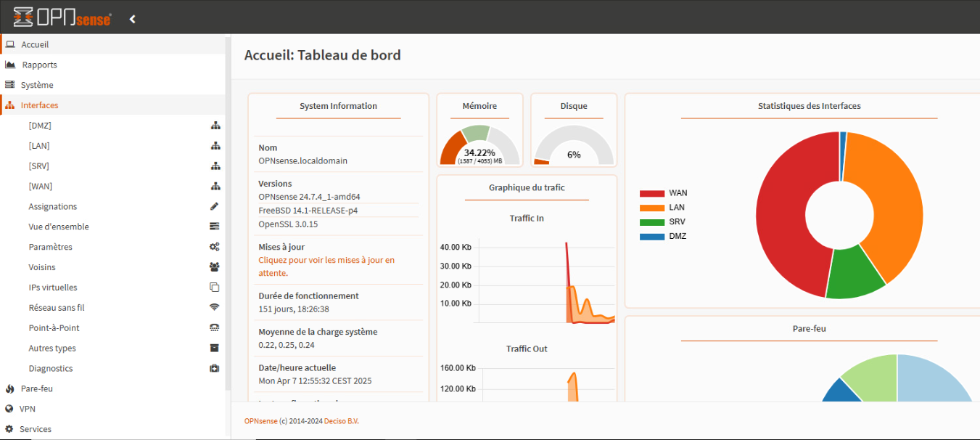This screenshot has height=440, width=980.
Task: Toggle the WAN legend swatch
Action: click(x=652, y=194)
